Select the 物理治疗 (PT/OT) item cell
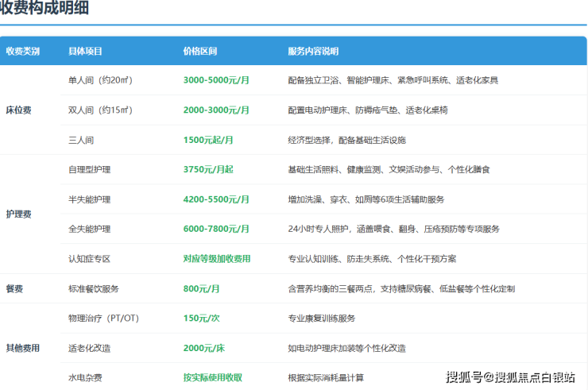Image resolution: width=588 pixels, height=390 pixels. pyautogui.click(x=104, y=318)
